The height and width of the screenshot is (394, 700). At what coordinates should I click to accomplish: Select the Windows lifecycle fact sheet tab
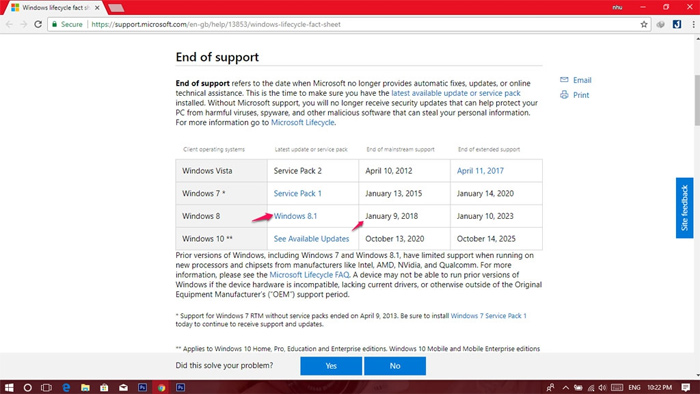point(55,8)
